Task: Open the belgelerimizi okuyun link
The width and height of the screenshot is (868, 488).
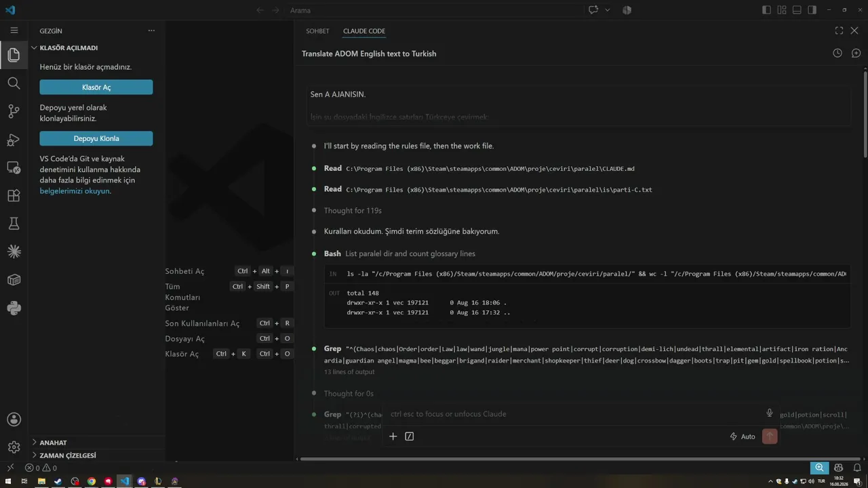Action: [75, 191]
